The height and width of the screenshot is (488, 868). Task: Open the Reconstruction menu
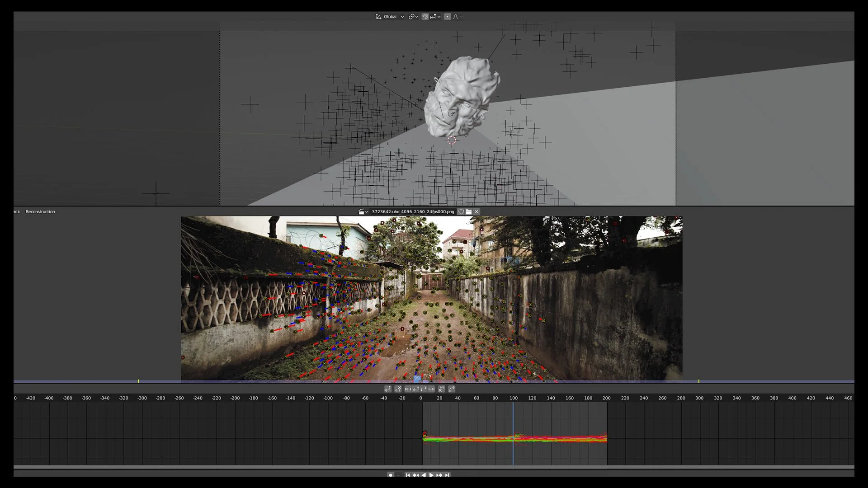click(40, 211)
